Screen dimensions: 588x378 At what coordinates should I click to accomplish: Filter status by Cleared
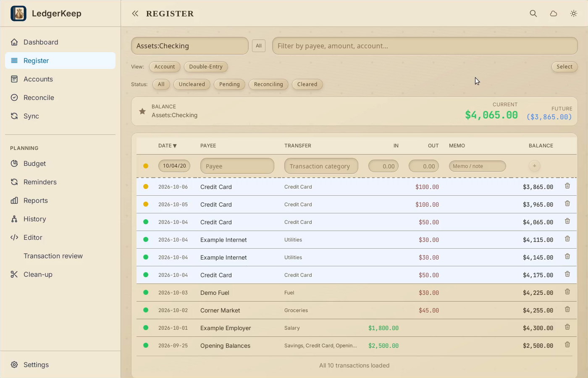click(x=307, y=84)
